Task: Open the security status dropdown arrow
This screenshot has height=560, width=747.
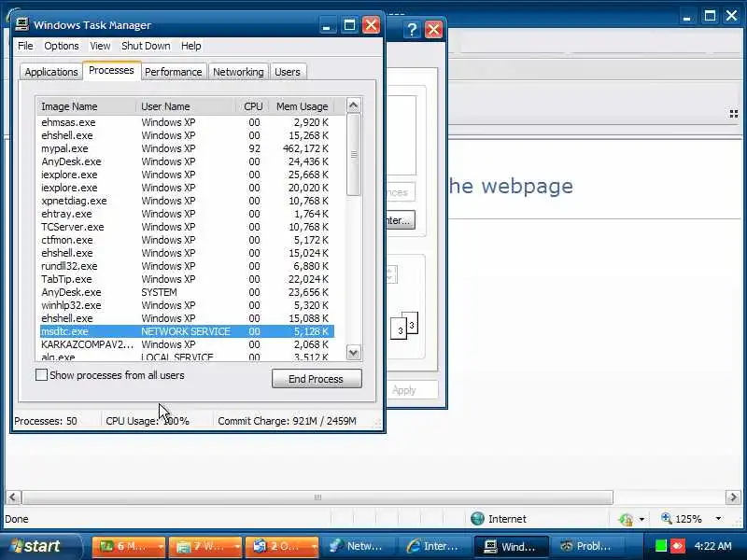Action: pos(641,519)
